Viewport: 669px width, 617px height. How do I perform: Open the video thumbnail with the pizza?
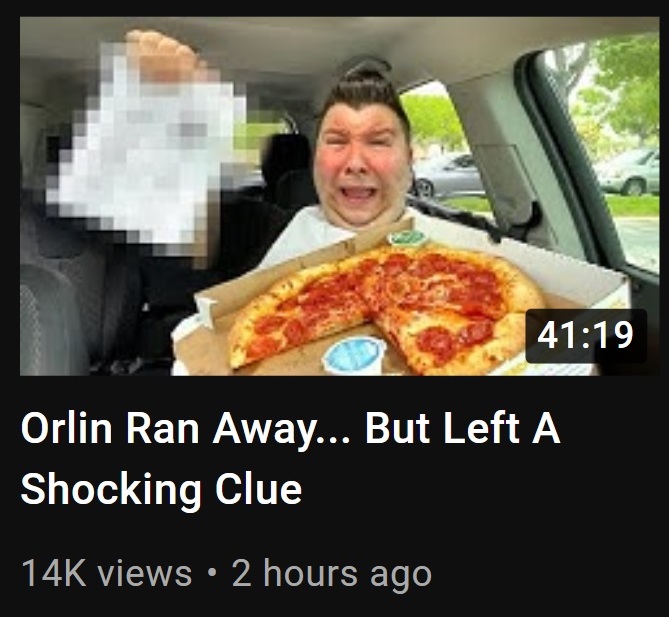[340, 196]
